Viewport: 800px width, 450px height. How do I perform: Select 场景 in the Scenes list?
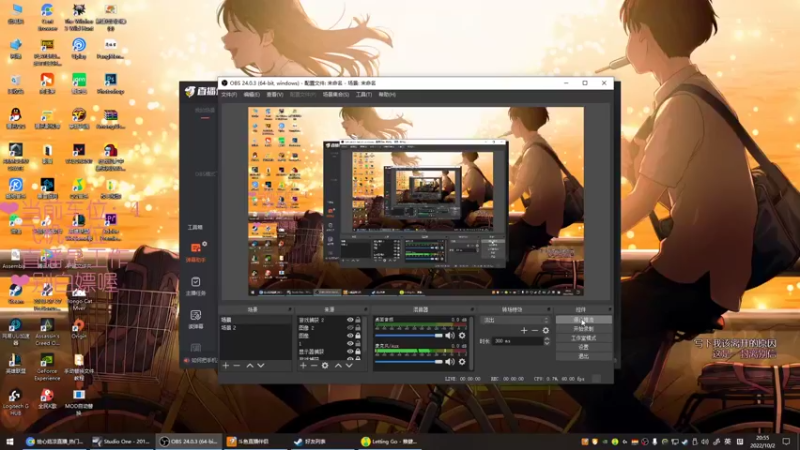255,320
